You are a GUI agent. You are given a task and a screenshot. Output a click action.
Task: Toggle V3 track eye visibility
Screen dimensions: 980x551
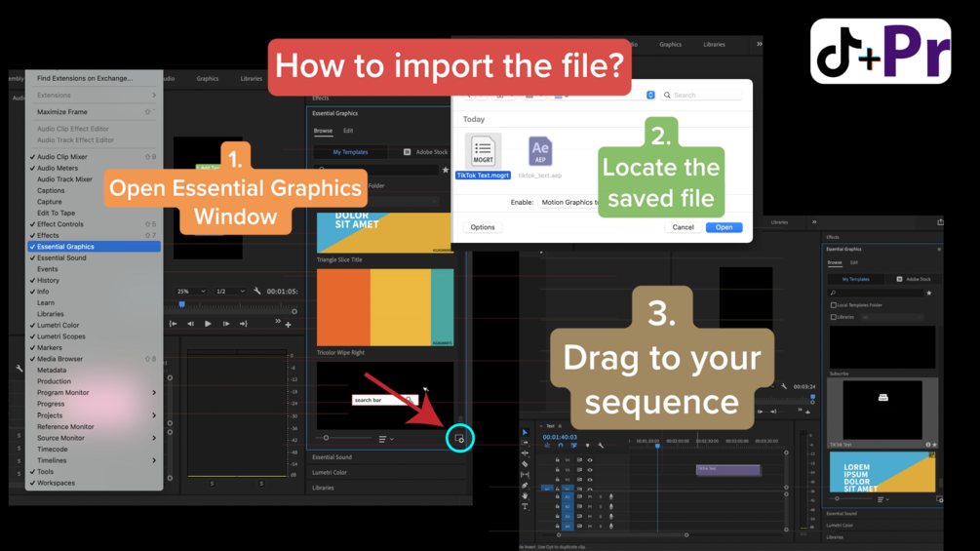tap(589, 470)
